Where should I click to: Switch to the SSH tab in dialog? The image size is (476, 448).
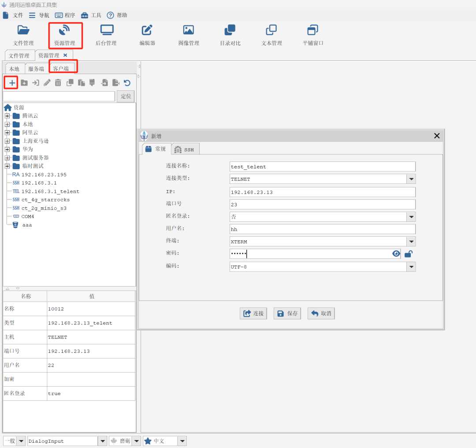point(185,150)
